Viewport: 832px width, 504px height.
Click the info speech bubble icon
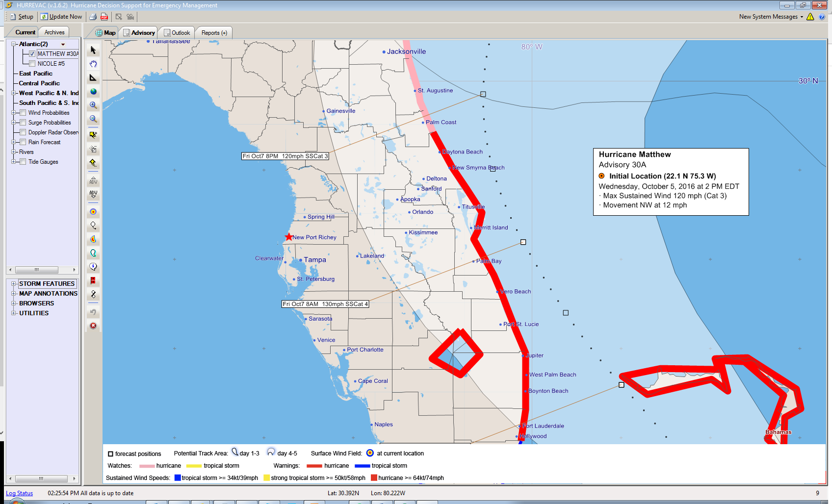[x=93, y=267]
